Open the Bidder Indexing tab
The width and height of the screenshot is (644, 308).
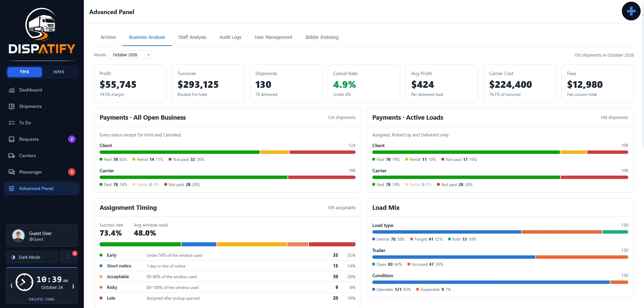322,37
